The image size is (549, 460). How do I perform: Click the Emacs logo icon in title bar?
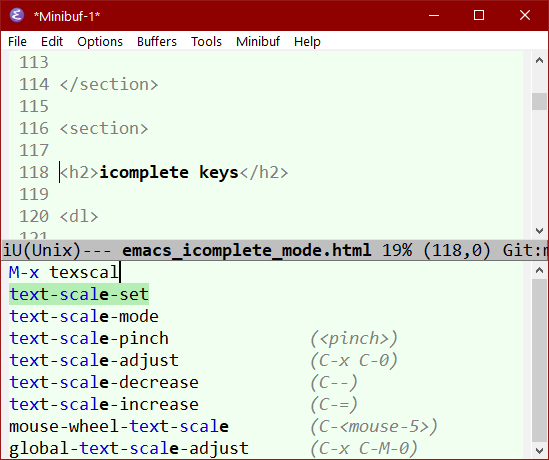tap(17, 15)
